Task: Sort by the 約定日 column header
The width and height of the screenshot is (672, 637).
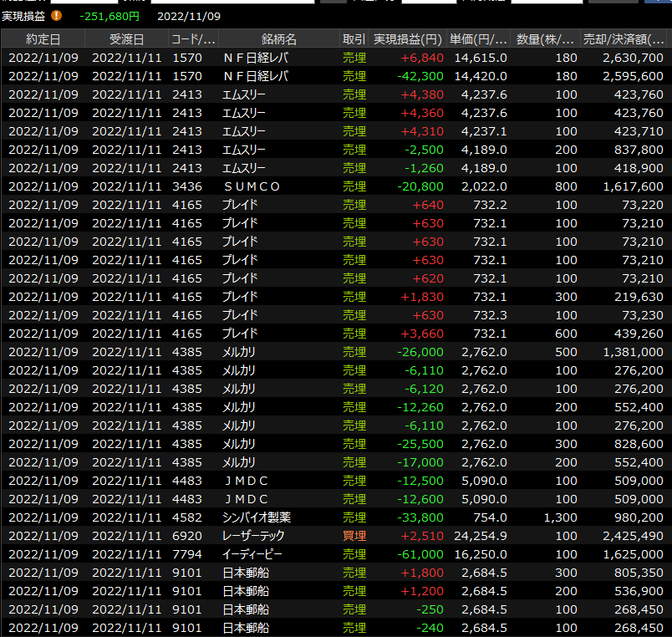Action: [x=43, y=39]
